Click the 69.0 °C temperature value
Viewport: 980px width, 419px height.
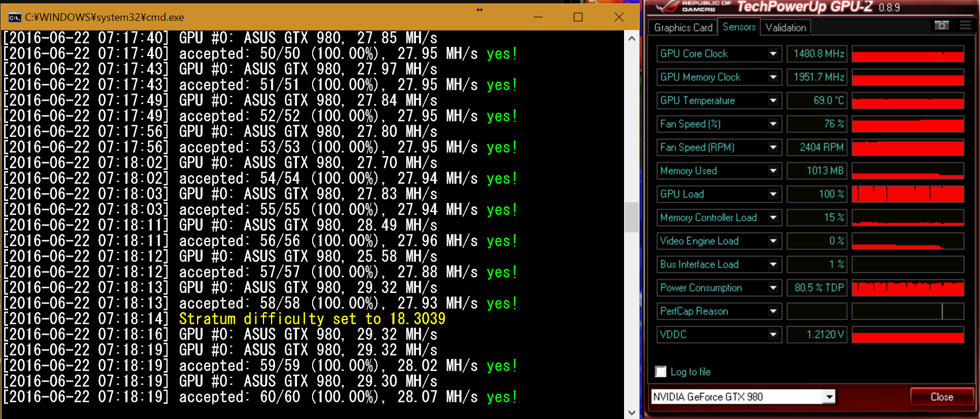tap(817, 101)
